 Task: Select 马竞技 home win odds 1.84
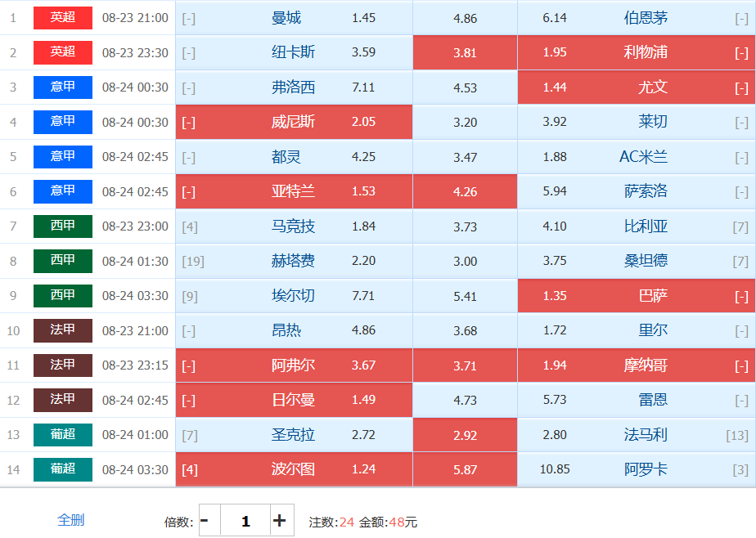pos(294,226)
